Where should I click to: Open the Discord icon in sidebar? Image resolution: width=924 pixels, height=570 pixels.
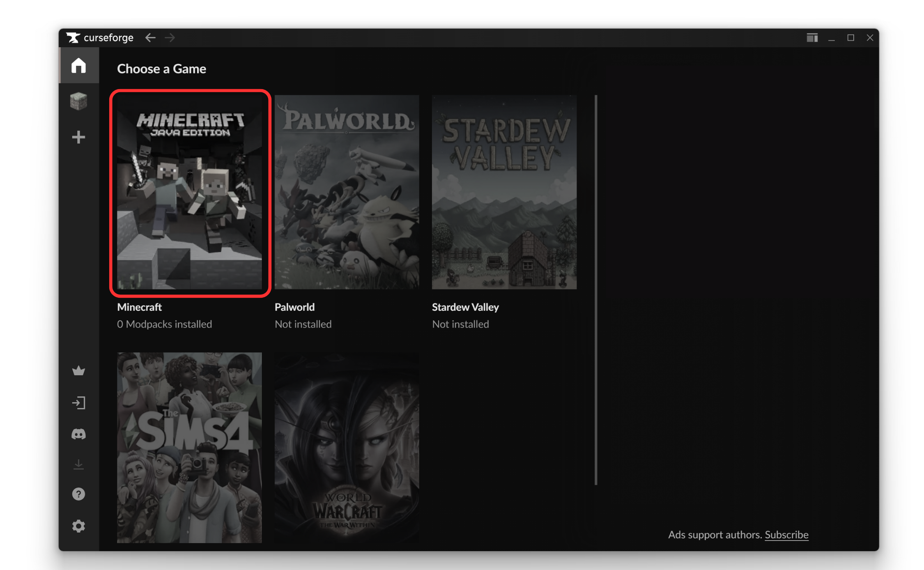click(78, 434)
